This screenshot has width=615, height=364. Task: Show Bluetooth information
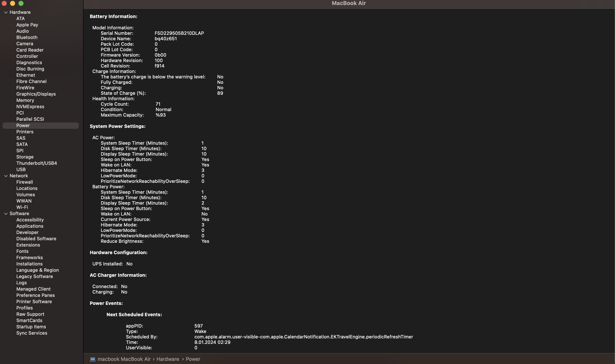click(27, 37)
